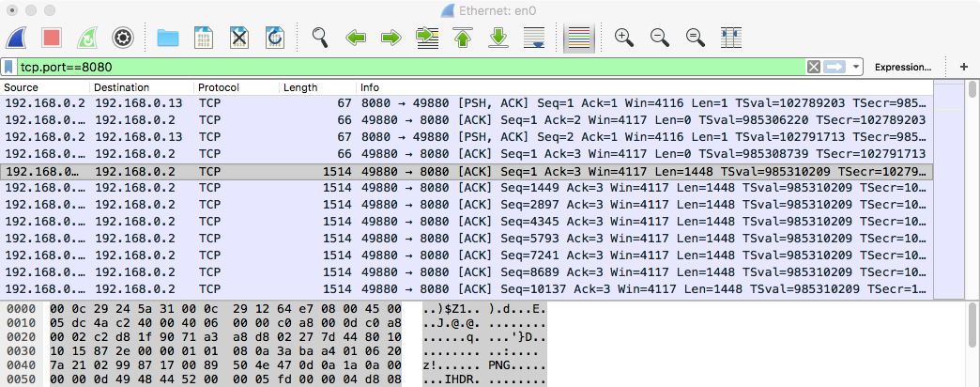This screenshot has height=387, width=980.
Task: Toggle auto-scroll during live capture
Action: tap(534, 38)
